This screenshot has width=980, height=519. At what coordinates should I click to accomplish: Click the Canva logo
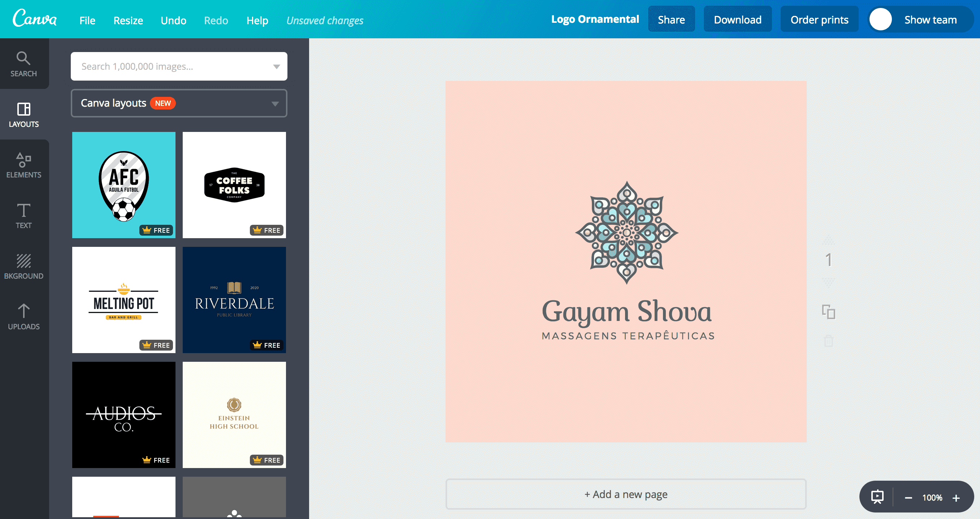35,18
